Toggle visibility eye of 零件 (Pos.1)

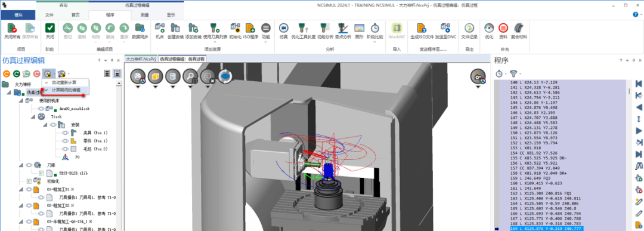coord(65,141)
